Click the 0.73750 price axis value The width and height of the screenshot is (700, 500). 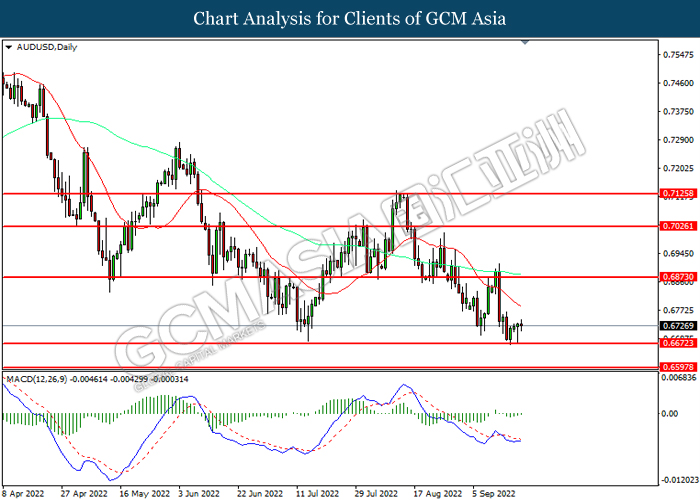point(679,111)
